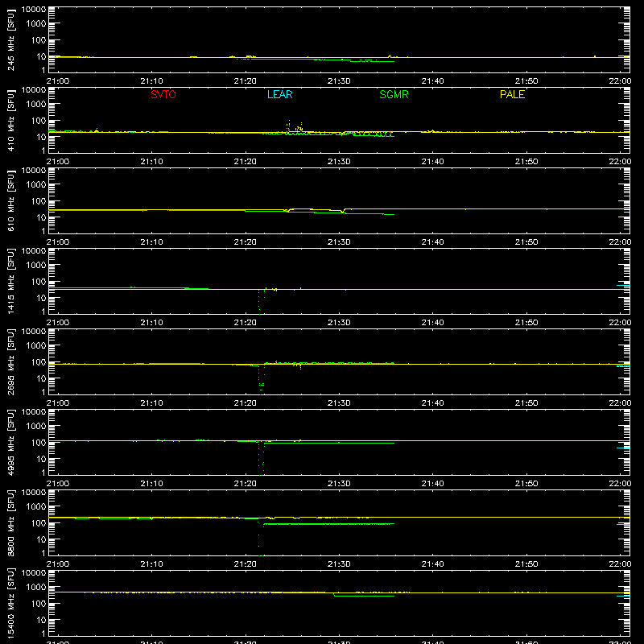Viewport: 644px width, 644px height.
Task: Click 21:20 tick label below 610 MHz plot
Action: pos(246,242)
